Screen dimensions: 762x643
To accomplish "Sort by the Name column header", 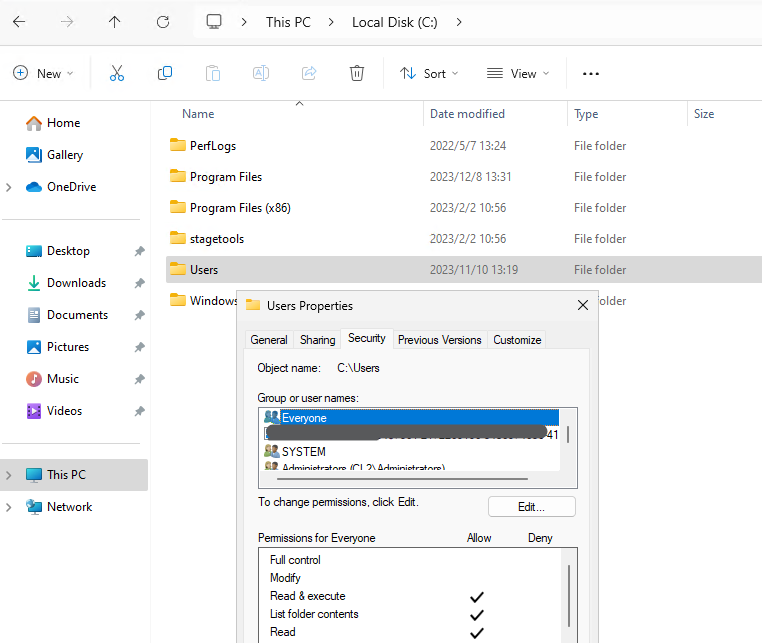I will click(198, 114).
